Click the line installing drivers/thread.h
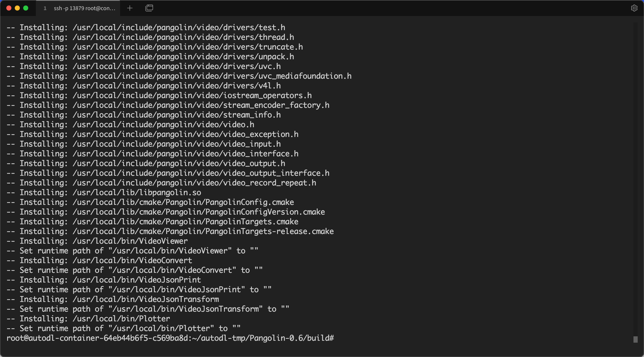Image resolution: width=644 pixels, height=357 pixels. click(x=150, y=37)
